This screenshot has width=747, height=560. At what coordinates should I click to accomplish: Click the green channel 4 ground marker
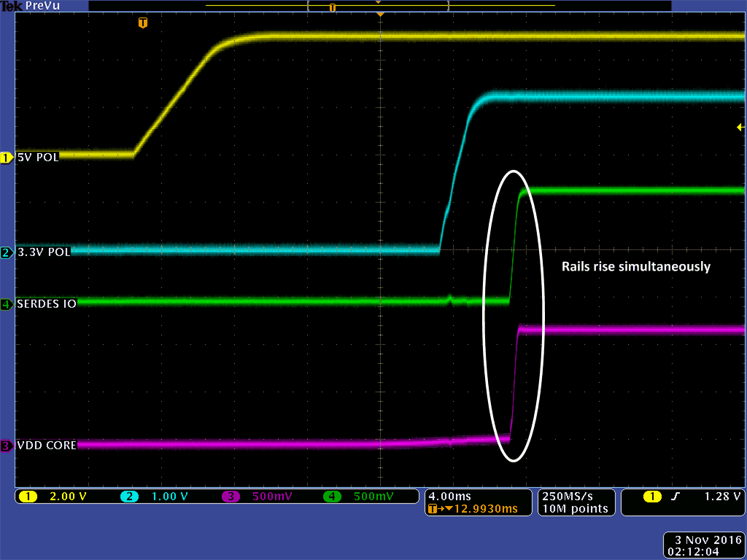[x=7, y=304]
